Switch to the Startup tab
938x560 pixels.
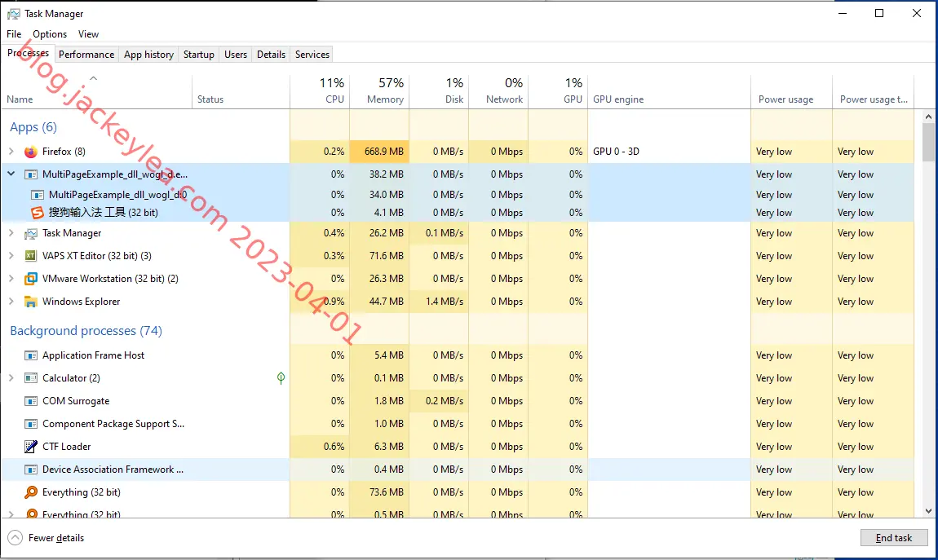[x=198, y=55]
